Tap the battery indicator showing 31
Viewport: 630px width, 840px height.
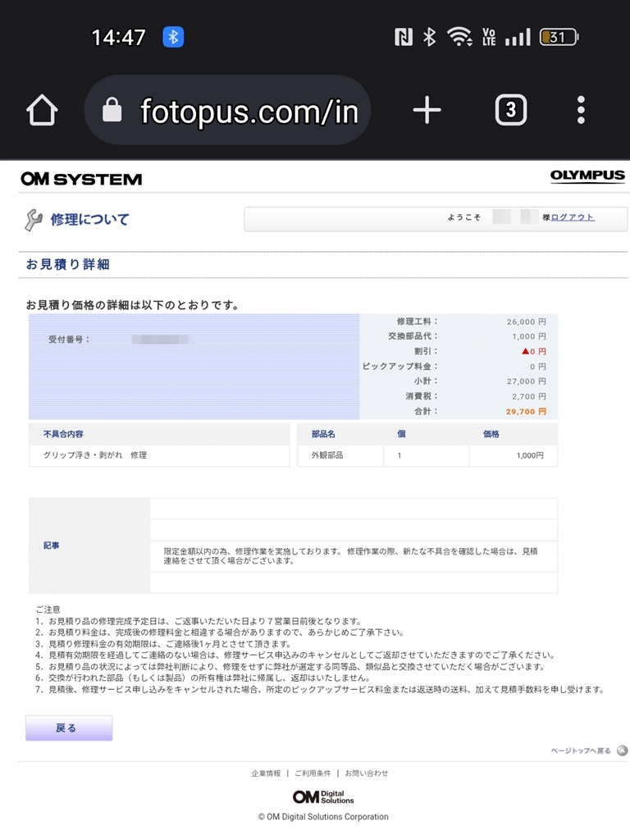559,37
